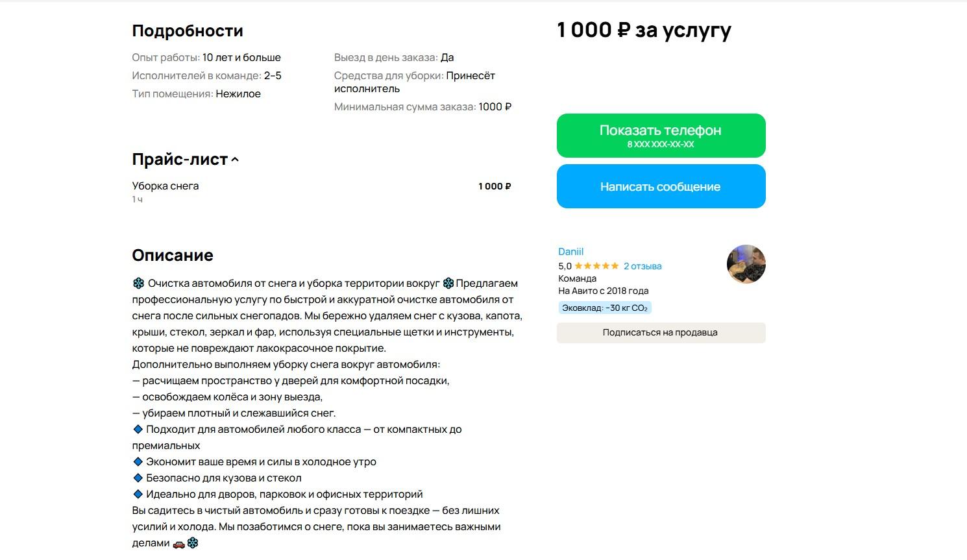Click blue diamond beside Подходит для автомобилей
967x560 pixels.
coord(138,429)
